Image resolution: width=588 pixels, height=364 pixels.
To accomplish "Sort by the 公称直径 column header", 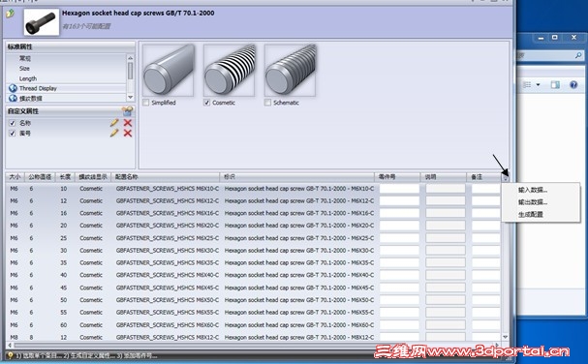I will click(x=40, y=177).
